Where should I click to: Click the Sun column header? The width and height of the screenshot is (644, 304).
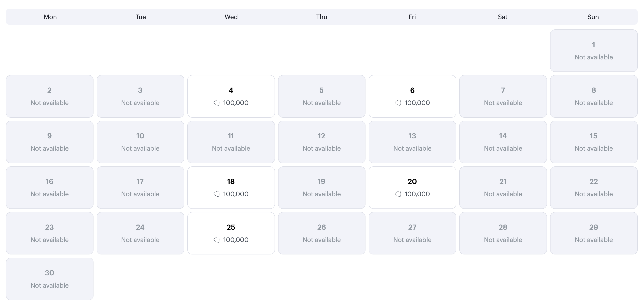[x=593, y=17]
